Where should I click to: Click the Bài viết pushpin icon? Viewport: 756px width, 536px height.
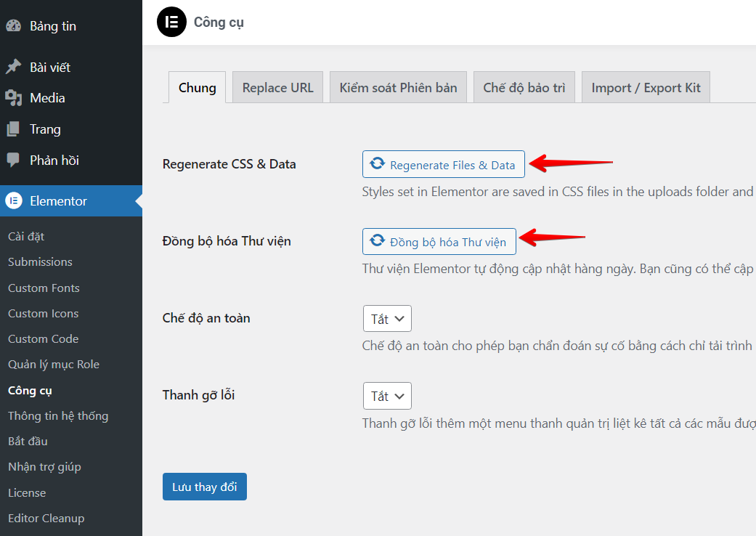tap(14, 67)
